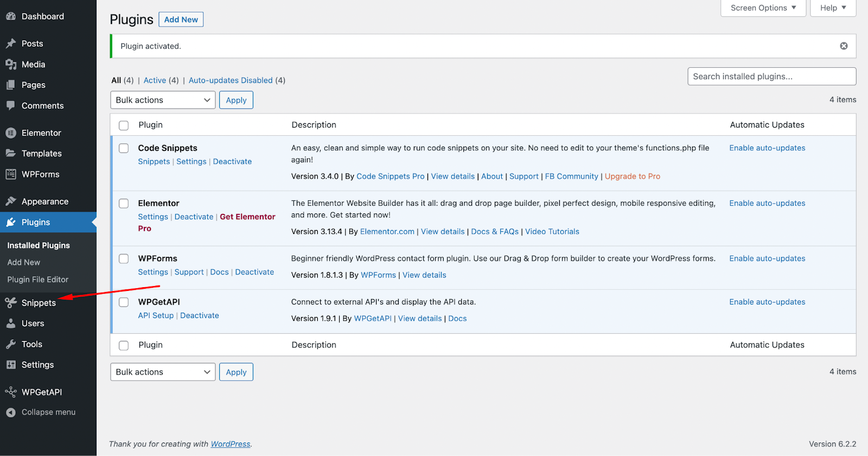View details for the WPForms plugin
The image size is (868, 456).
(424, 275)
